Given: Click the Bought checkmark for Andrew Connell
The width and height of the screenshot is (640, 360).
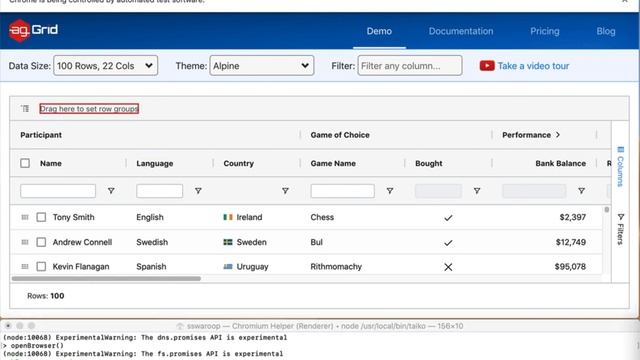Looking at the screenshot, I should click(x=448, y=243).
